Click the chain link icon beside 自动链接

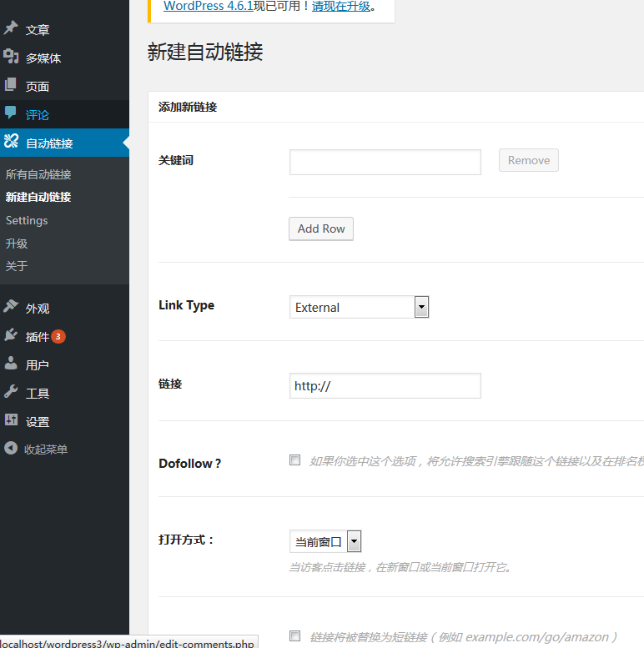11,143
